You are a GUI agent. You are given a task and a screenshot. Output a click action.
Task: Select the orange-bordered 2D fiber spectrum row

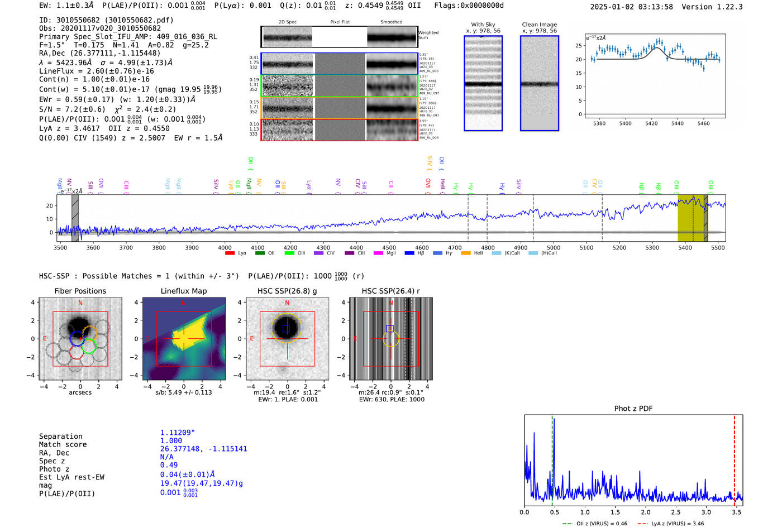coord(340,108)
